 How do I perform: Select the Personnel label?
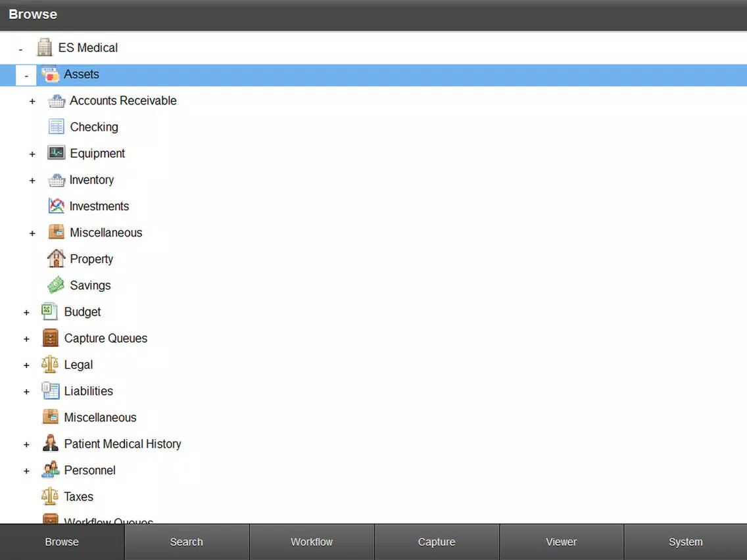point(89,470)
